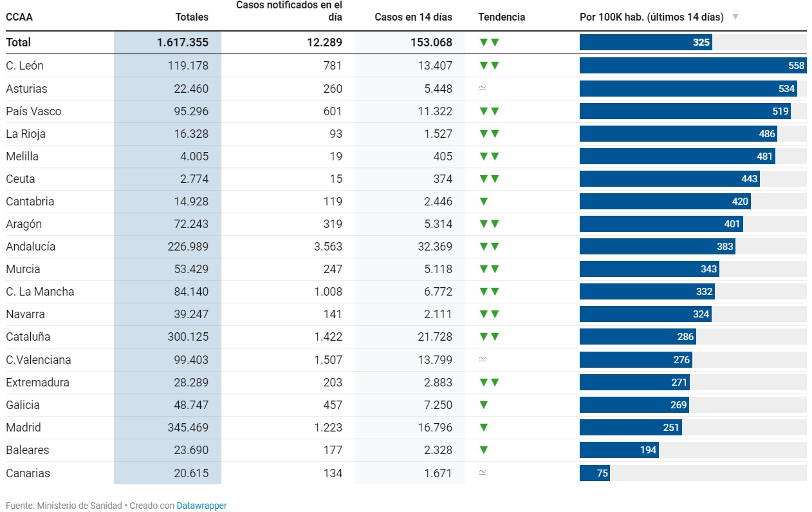Click the down arrow trend for Madrid
This screenshot has height=512, width=812.
[x=484, y=428]
